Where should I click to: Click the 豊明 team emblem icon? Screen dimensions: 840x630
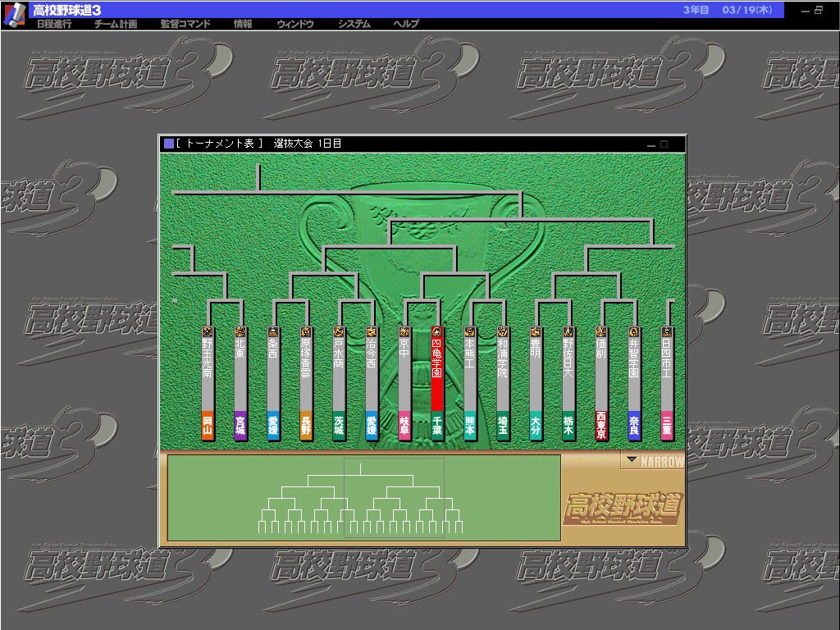point(535,331)
